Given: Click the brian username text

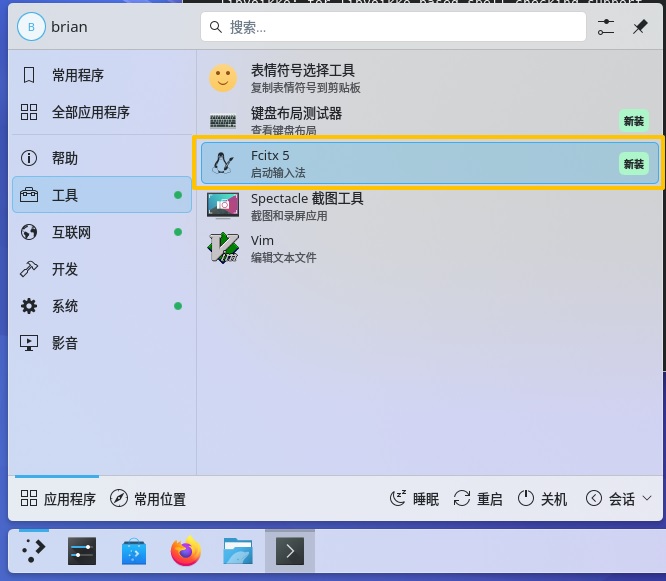Looking at the screenshot, I should 69,27.
